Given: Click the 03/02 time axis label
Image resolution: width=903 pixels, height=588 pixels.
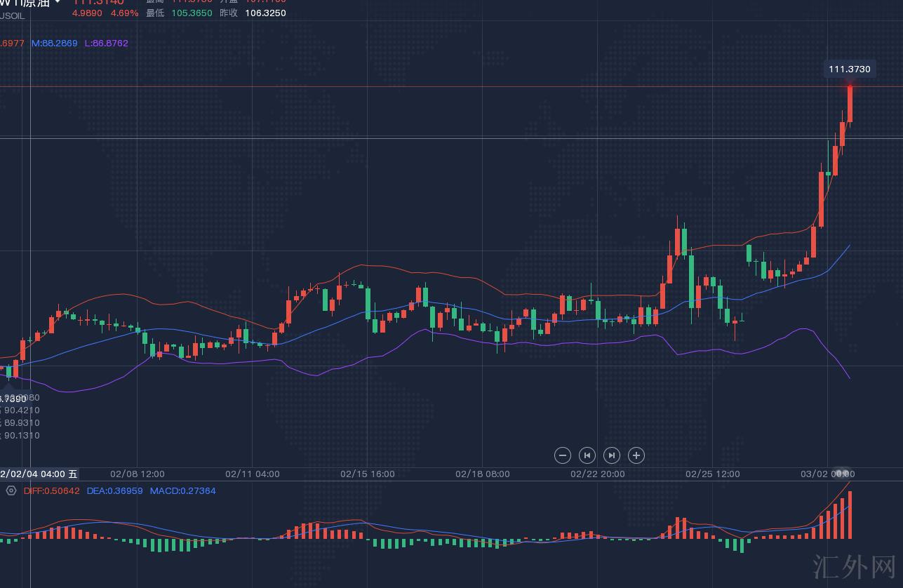Looking at the screenshot, I should coord(827,474).
